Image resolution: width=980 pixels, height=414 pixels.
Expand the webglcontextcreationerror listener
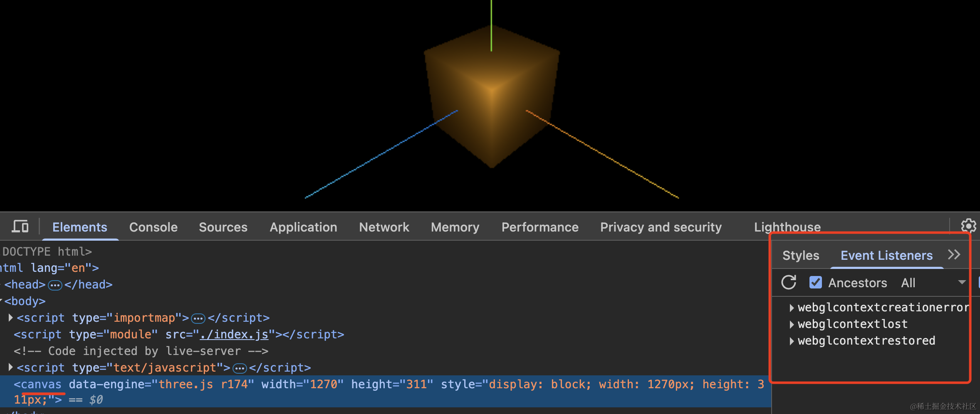point(792,308)
